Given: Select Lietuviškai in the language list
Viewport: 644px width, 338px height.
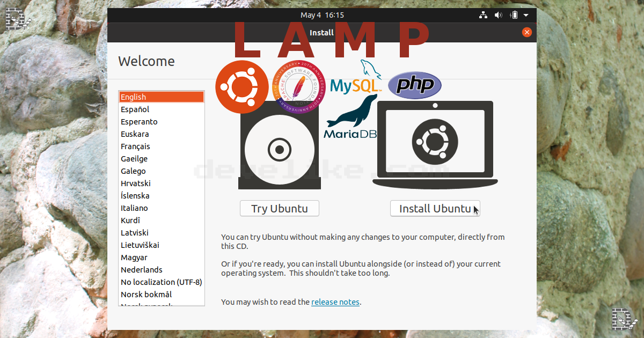Looking at the screenshot, I should click(162, 245).
